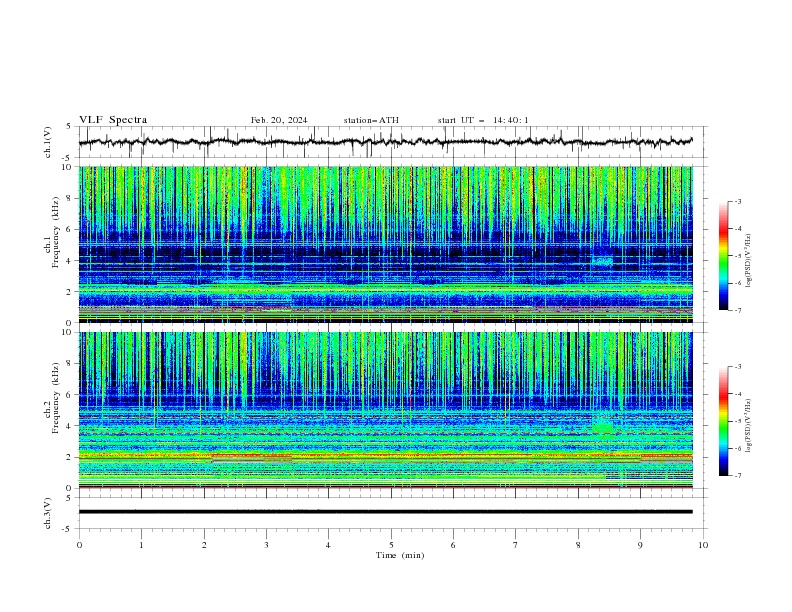Image resolution: width=792 pixels, height=612 pixels.
Task: Click inside the ch.1 spectrogram panel
Action: (385, 244)
